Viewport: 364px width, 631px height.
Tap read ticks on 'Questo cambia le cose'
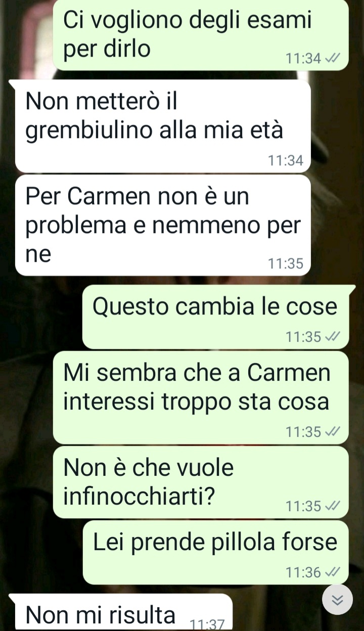click(x=333, y=337)
